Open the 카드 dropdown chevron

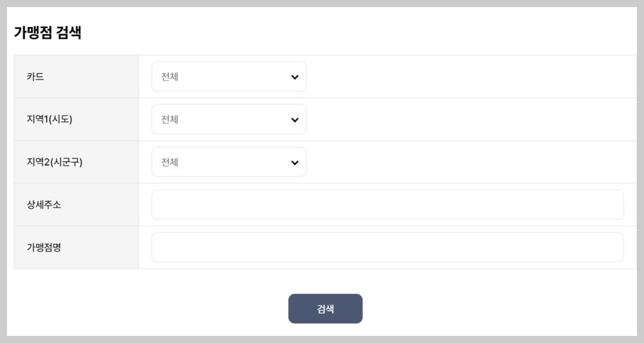295,76
